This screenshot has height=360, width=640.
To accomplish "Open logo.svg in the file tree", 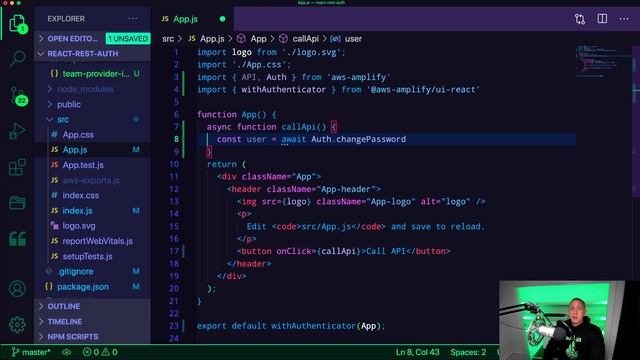I will tap(79, 226).
